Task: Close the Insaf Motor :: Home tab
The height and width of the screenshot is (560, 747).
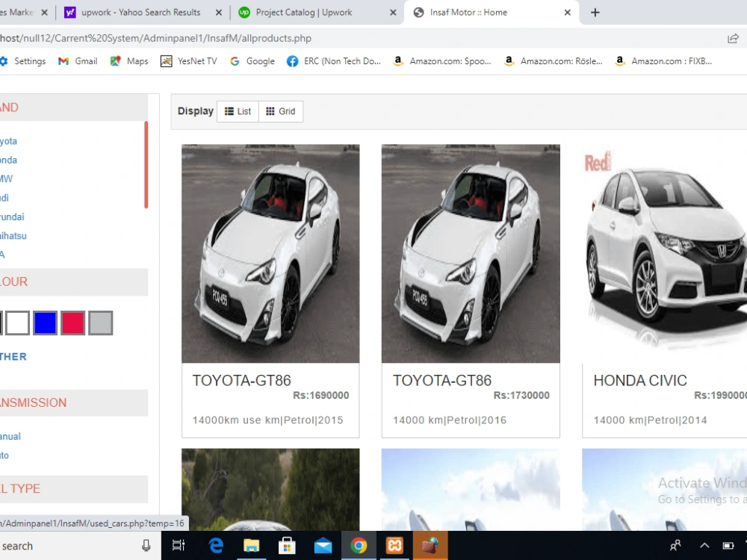Action: (568, 13)
